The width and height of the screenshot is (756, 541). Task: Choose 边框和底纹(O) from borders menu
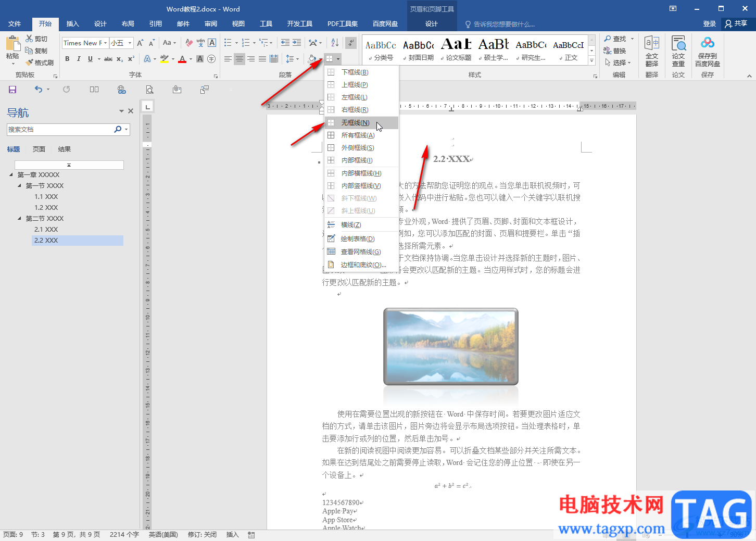361,265
